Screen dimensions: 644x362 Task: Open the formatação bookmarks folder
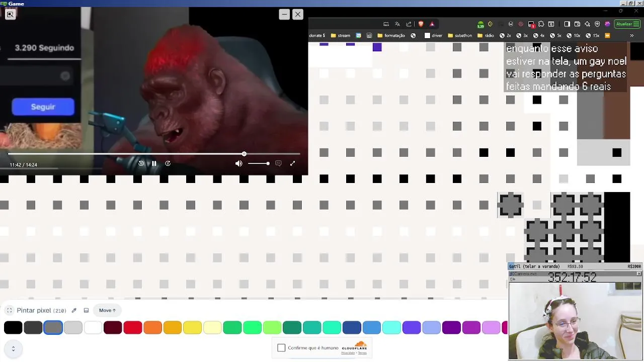391,36
